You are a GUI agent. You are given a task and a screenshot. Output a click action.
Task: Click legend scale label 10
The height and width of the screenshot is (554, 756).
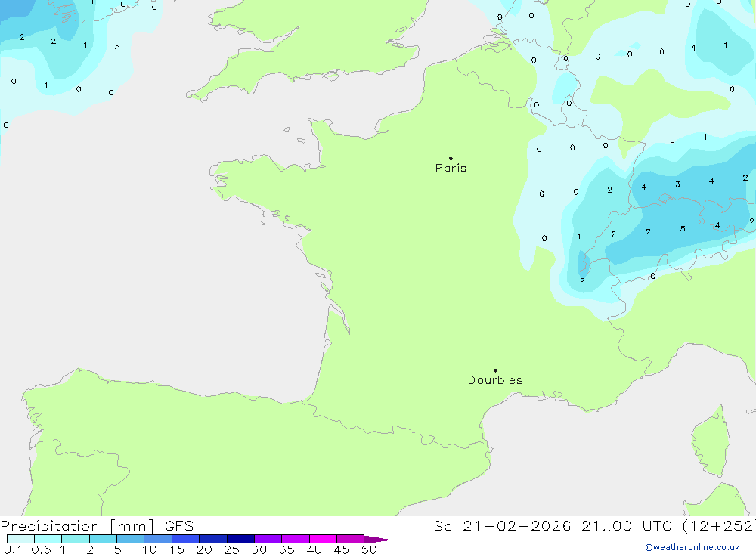[x=149, y=549]
